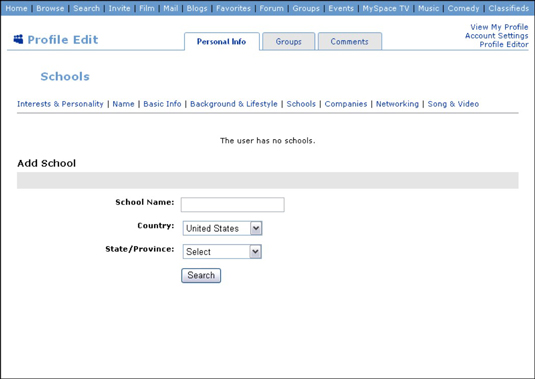Click the Add School heading
The image size is (535, 379).
pos(46,163)
